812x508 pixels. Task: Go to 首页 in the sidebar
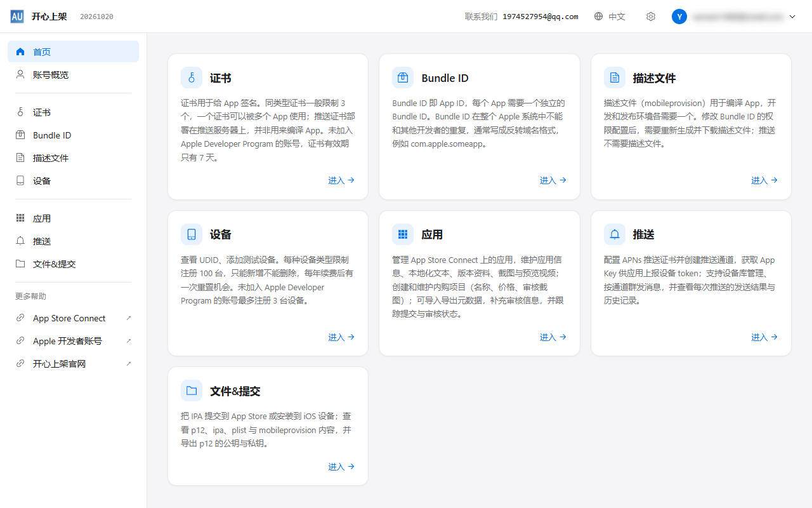click(73, 51)
